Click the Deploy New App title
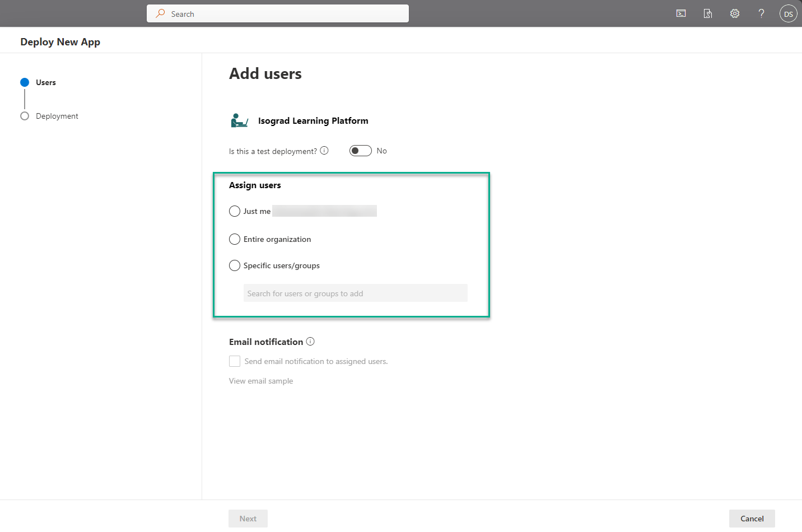The height and width of the screenshot is (532, 802). [x=60, y=42]
